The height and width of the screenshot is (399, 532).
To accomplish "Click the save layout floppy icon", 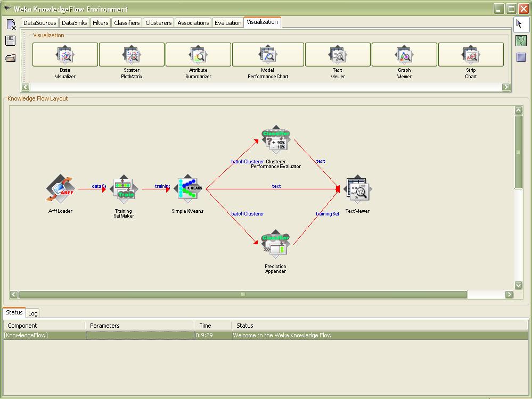I will (11, 40).
